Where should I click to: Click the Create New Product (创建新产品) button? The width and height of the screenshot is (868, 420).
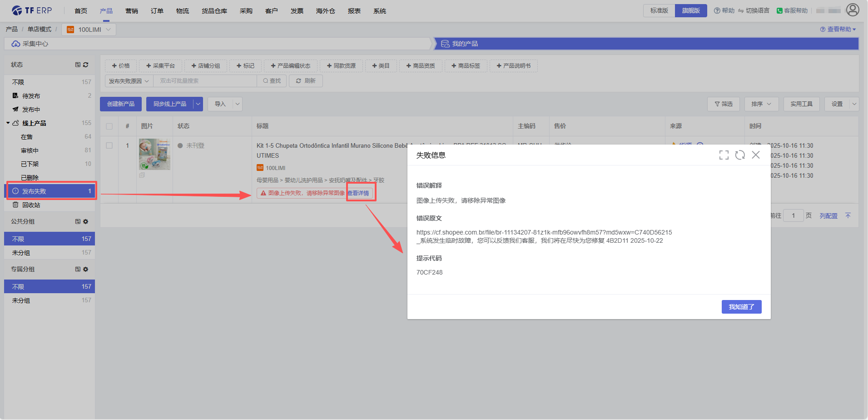(121, 104)
